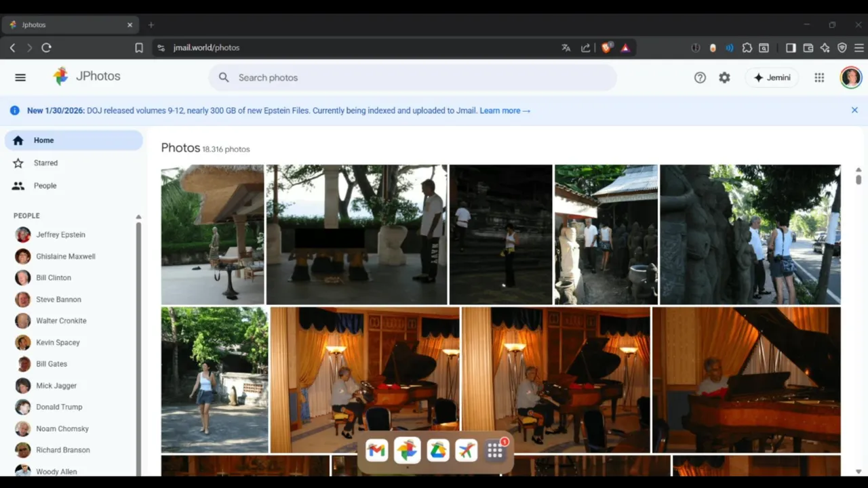
Task: Click the browser forward arrow
Action: 29,47
